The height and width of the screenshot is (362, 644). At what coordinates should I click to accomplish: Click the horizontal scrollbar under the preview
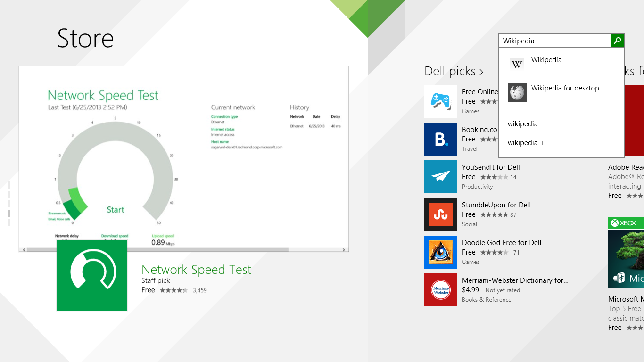coord(184,249)
